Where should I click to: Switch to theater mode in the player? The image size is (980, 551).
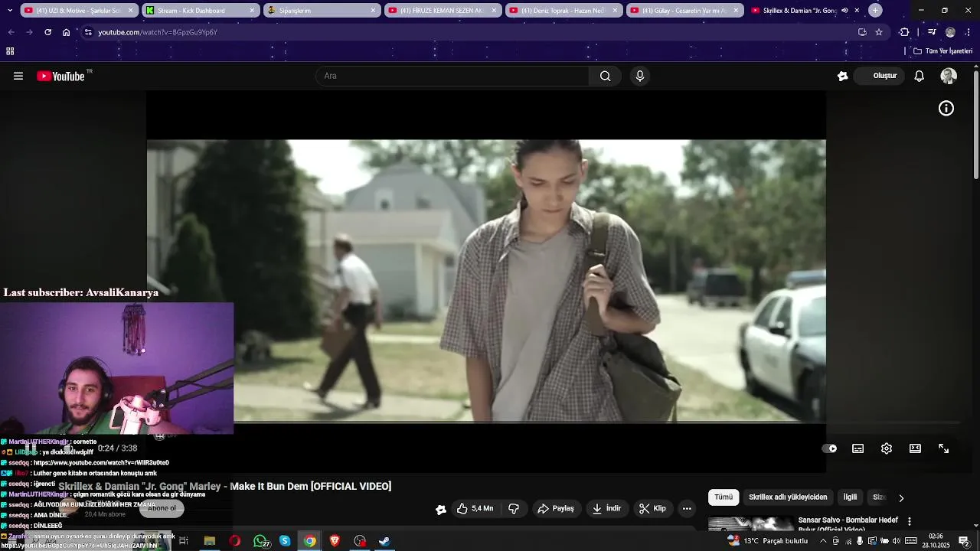[x=915, y=448]
